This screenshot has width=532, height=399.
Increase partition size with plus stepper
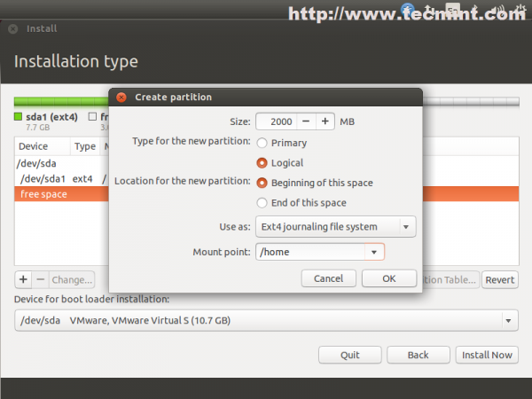pyautogui.click(x=325, y=121)
